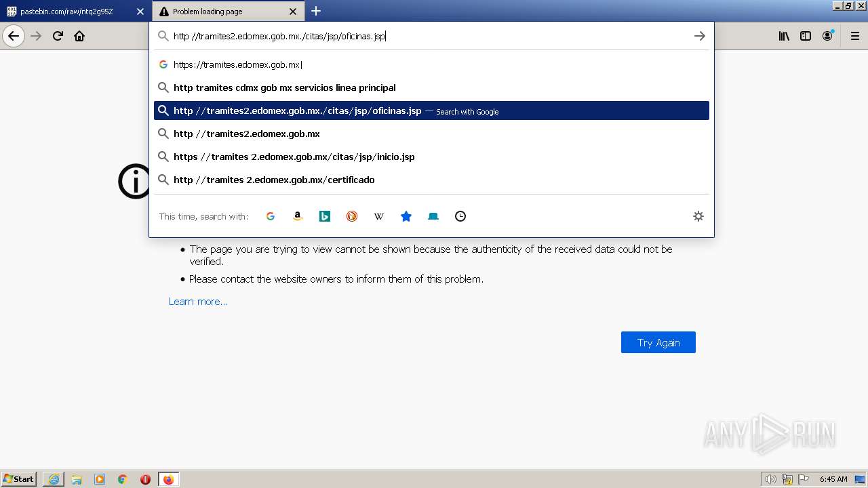Image resolution: width=868 pixels, height=488 pixels.
Task: Open the Firefox account icon
Action: click(x=827, y=36)
